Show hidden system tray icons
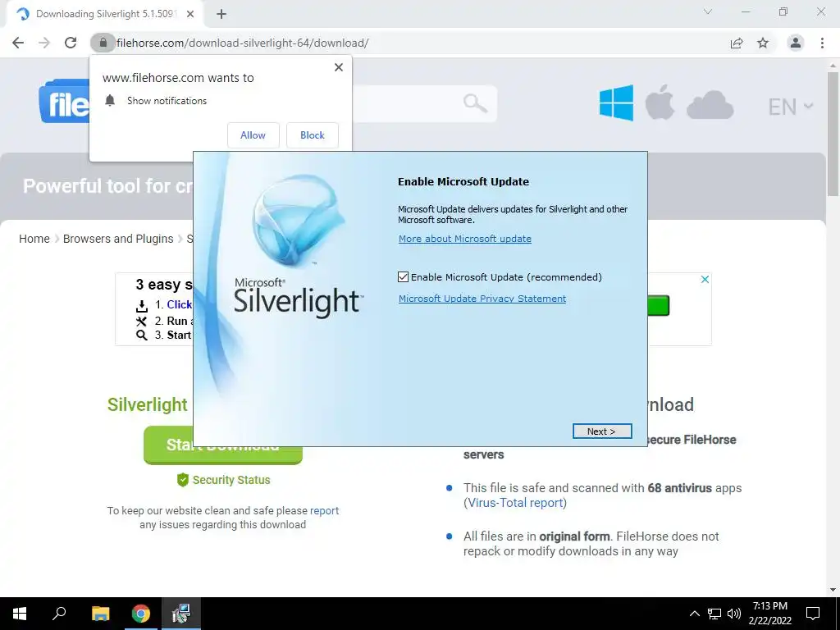This screenshot has height=630, width=840. [694, 614]
